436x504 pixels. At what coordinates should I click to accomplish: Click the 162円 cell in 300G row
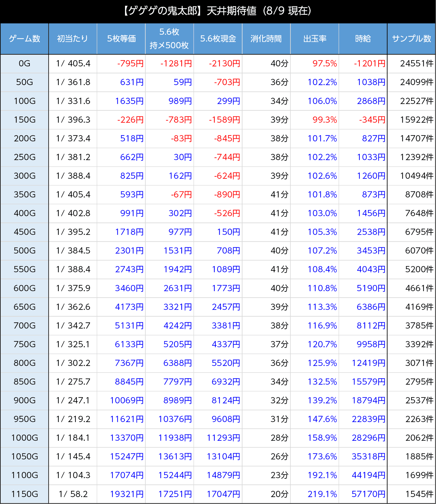click(170, 176)
